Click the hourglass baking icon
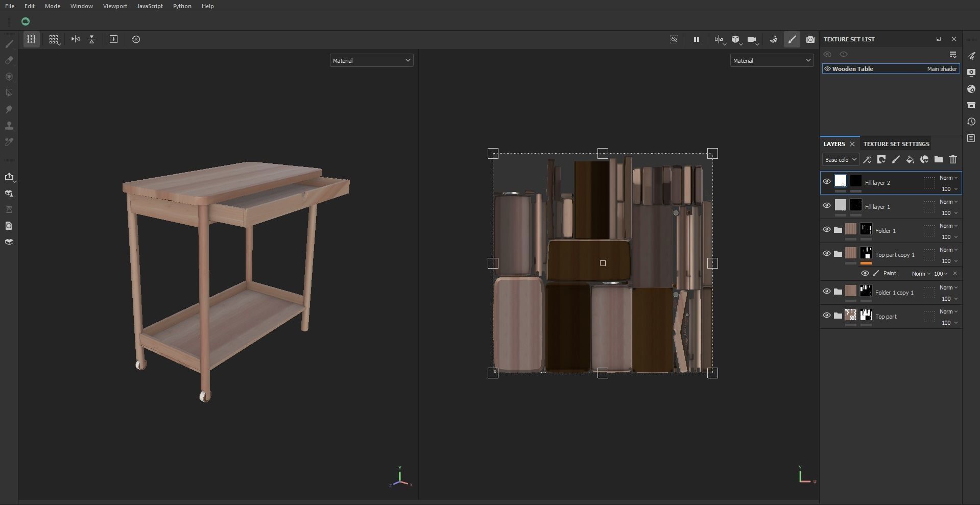 (x=9, y=209)
